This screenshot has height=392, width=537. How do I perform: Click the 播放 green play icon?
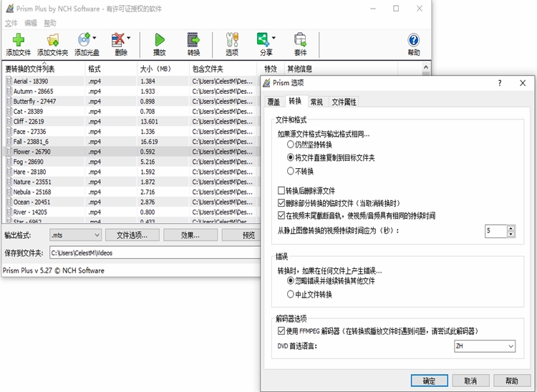160,39
